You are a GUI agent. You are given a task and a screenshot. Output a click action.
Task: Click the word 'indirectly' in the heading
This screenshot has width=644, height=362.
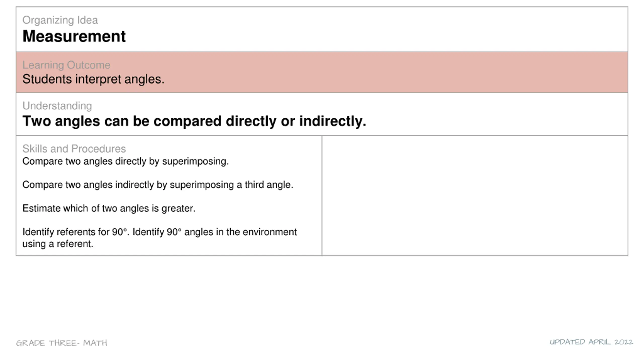point(333,121)
